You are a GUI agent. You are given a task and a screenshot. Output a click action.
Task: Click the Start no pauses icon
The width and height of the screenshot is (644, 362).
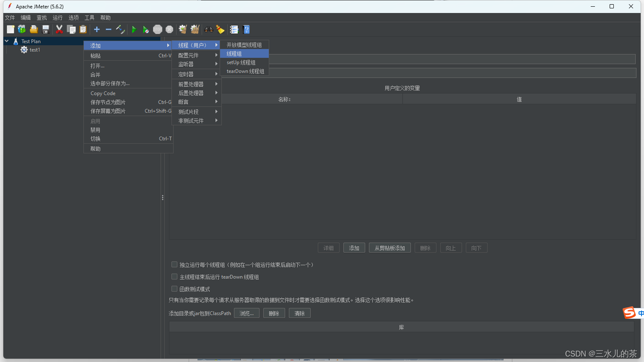pos(145,29)
